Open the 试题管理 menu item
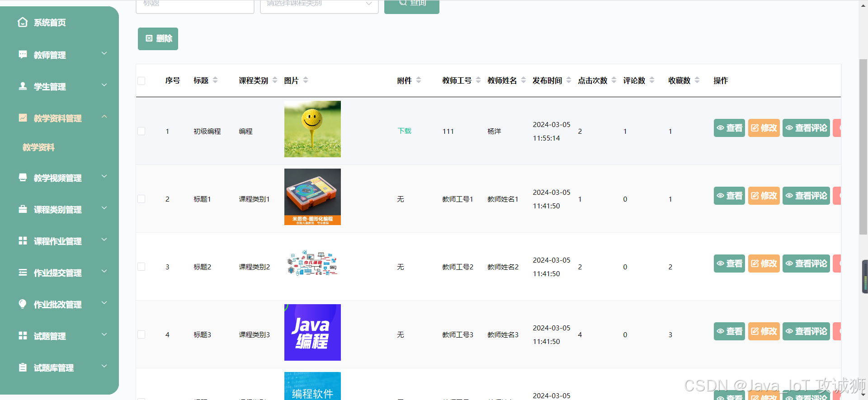 coord(50,336)
